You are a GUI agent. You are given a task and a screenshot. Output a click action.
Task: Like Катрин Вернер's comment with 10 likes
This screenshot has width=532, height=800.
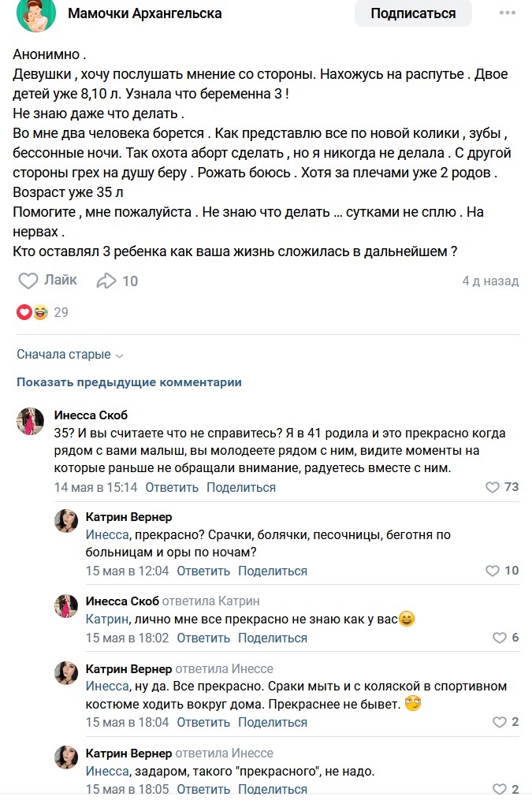click(493, 571)
